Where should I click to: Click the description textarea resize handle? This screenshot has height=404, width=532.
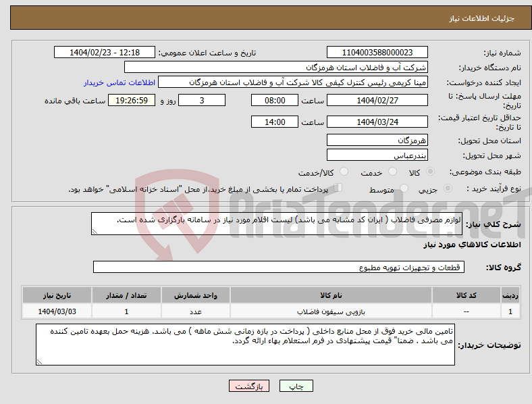point(95,232)
